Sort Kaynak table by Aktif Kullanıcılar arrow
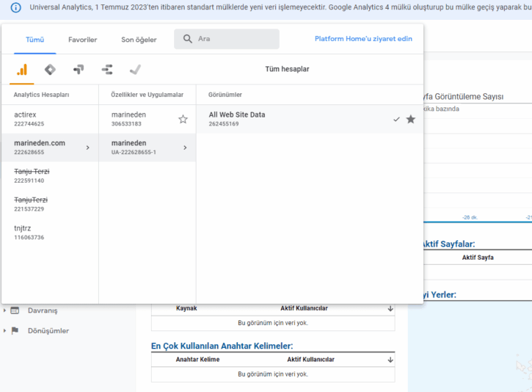Image resolution: width=532 pixels, height=392 pixels. point(390,308)
